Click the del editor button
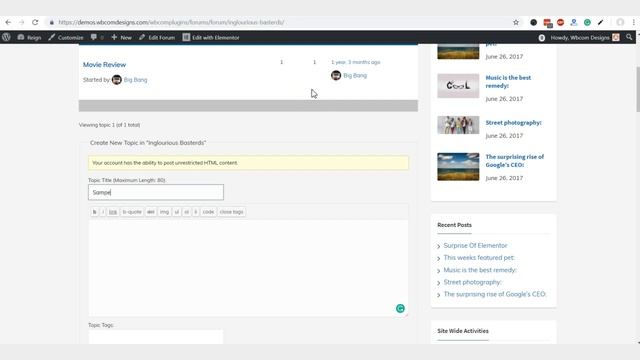This screenshot has height=360, width=640. click(151, 212)
